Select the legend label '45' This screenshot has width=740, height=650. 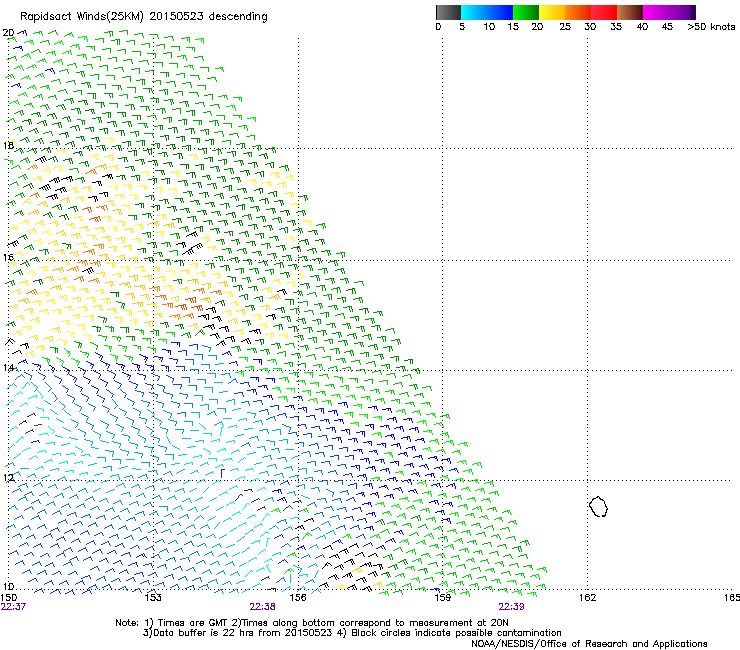667,27
